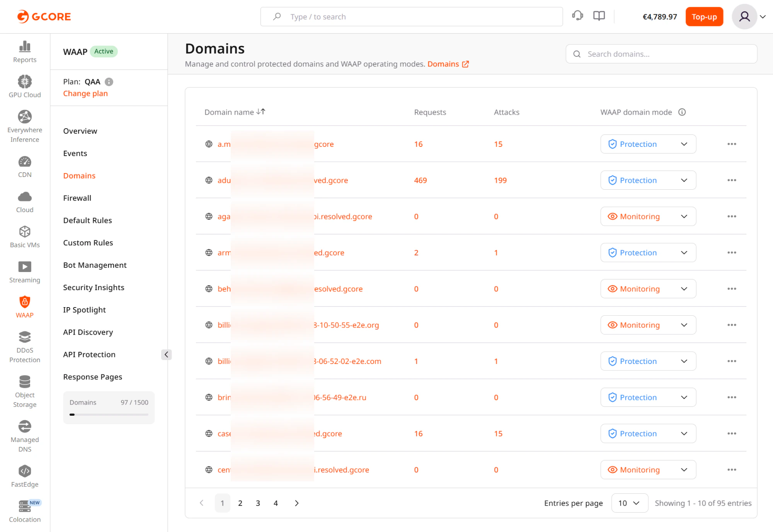This screenshot has height=532, width=773.
Task: Select the GPU Cloud sidebar icon
Action: (24, 82)
